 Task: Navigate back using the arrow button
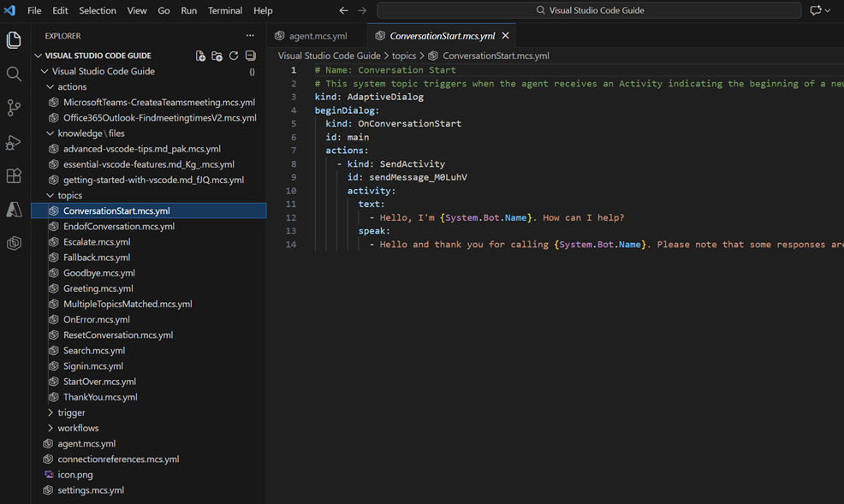343,10
